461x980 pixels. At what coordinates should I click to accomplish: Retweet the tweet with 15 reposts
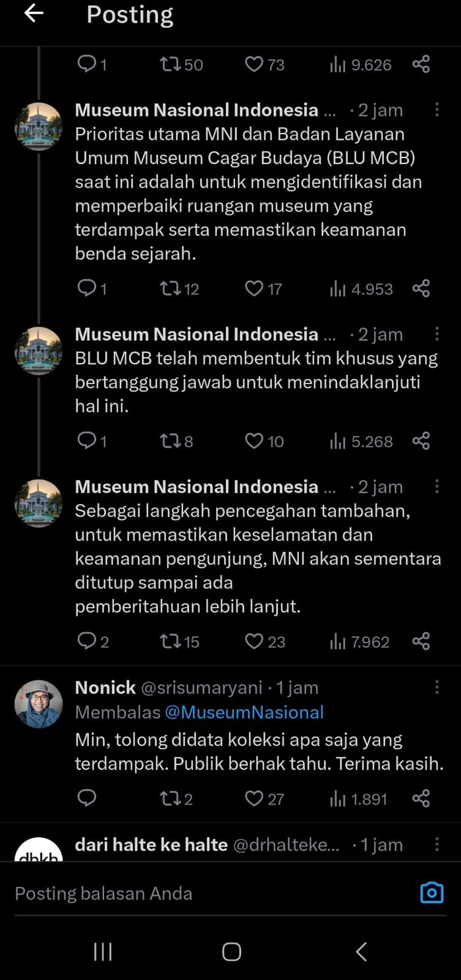170,641
